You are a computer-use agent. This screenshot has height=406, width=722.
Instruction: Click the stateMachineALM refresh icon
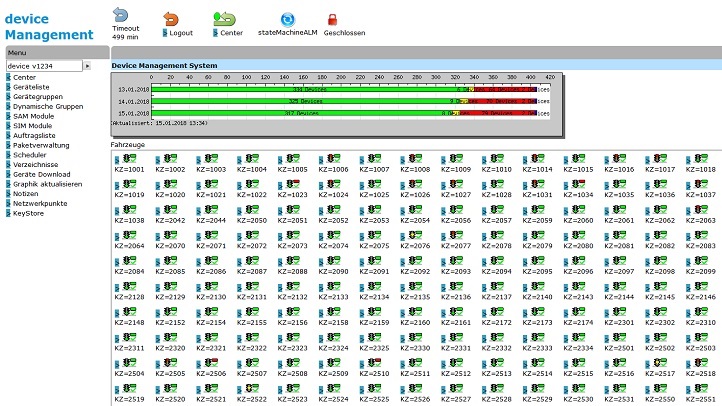tap(288, 19)
